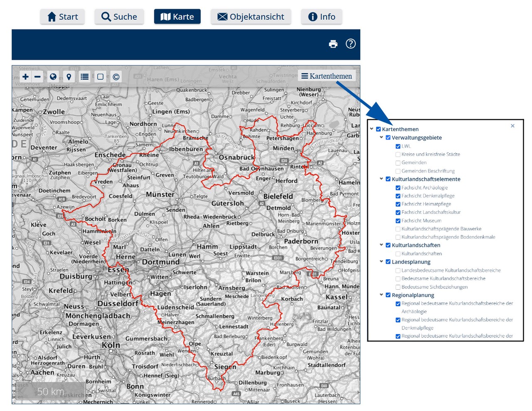Click the Siegen label on map

[225, 367]
